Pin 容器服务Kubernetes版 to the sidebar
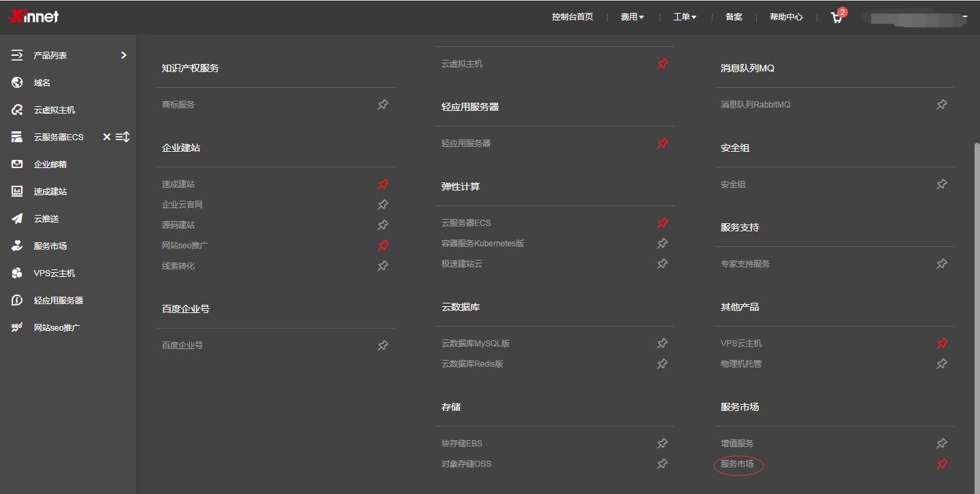 coord(662,244)
